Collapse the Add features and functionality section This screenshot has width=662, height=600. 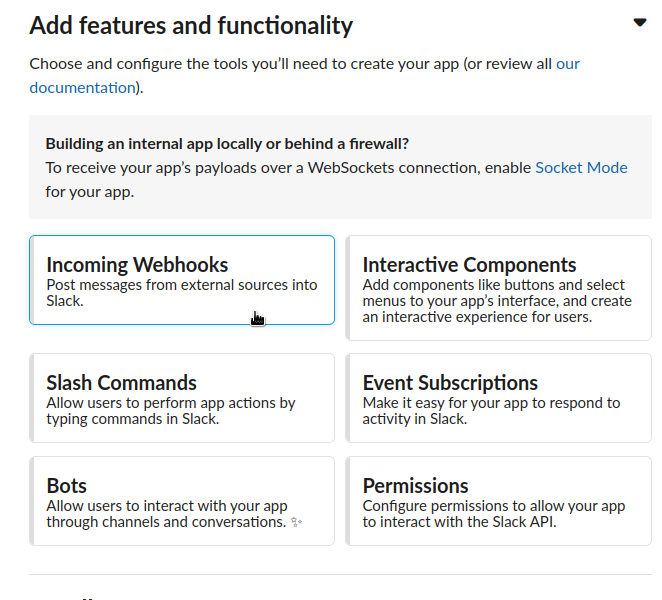pos(640,22)
